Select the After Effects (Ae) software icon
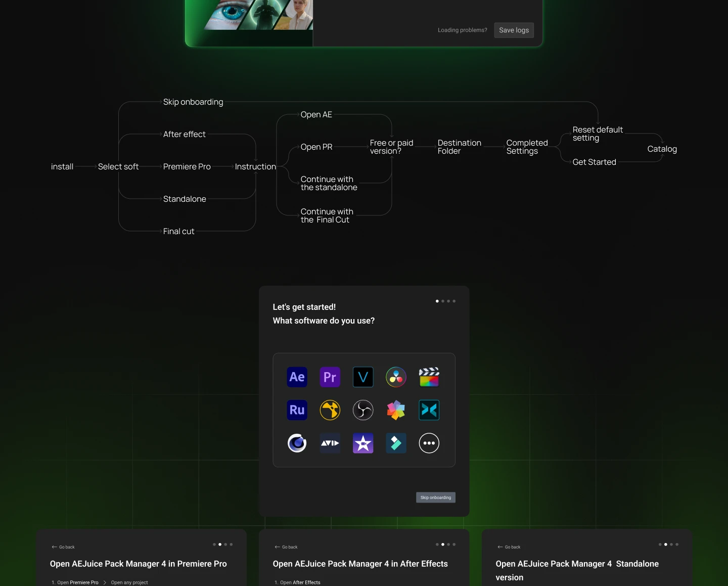This screenshot has height=586, width=728. [x=297, y=377]
